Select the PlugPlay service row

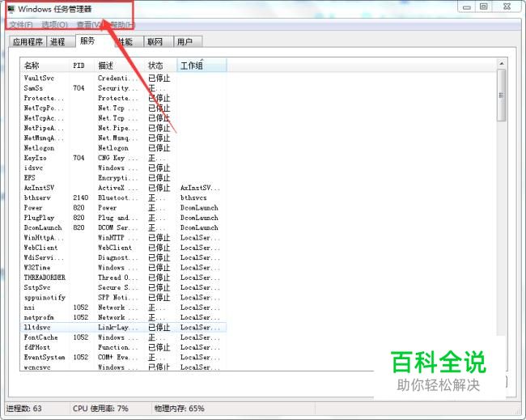124,218
